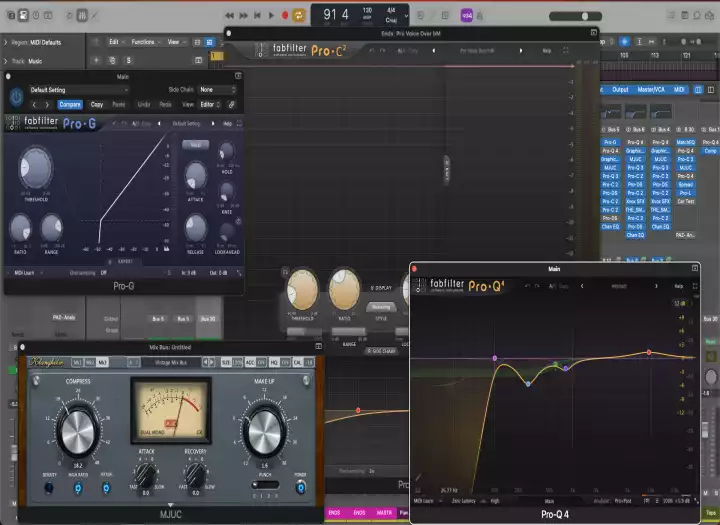Image resolution: width=720 pixels, height=525 pixels.
Task: Click the next preset arrow in Pro-G header
Action: (47, 104)
